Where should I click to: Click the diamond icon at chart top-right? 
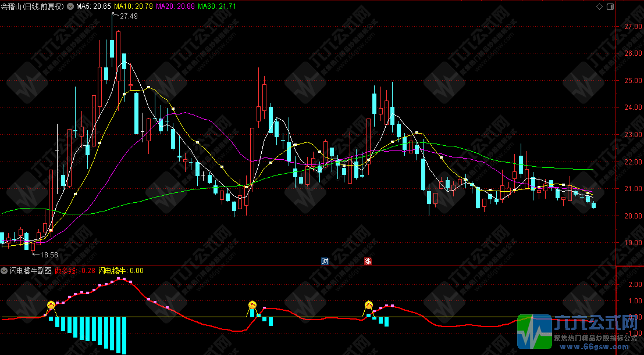600,6
